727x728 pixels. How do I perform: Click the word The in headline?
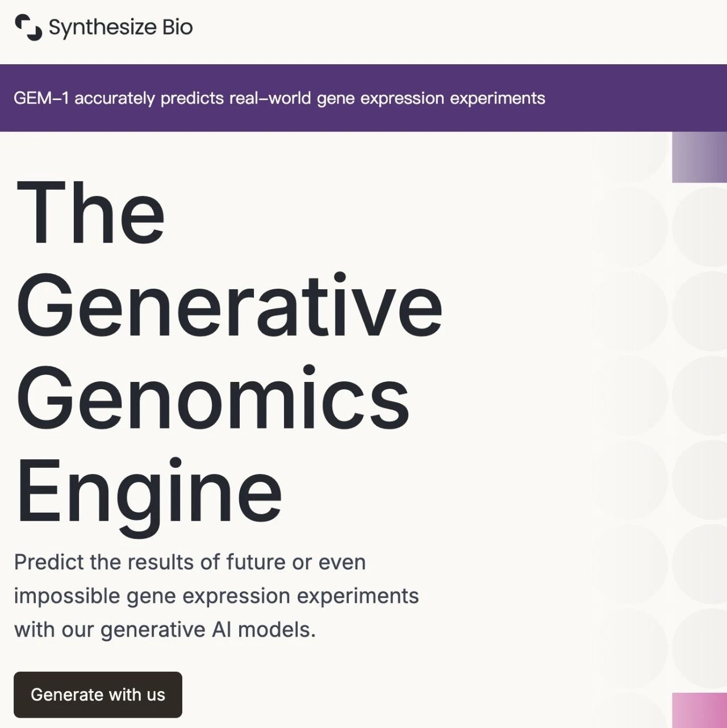(91, 212)
